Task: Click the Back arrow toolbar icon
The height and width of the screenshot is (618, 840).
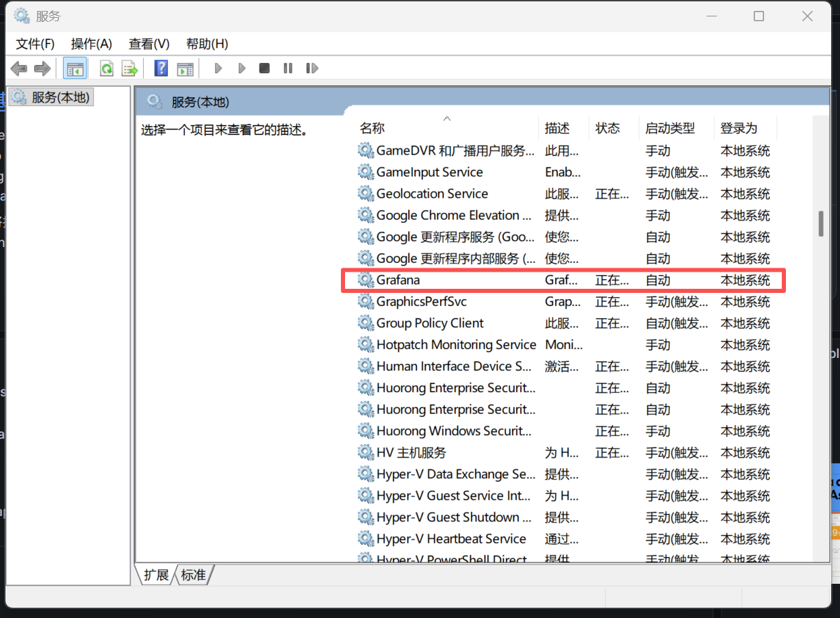Action: [19, 68]
